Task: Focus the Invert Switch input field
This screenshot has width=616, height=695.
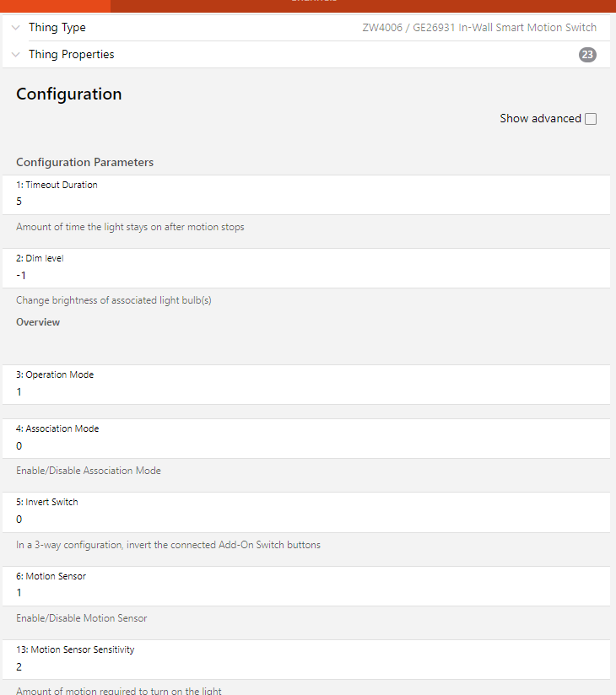Action: (305, 519)
